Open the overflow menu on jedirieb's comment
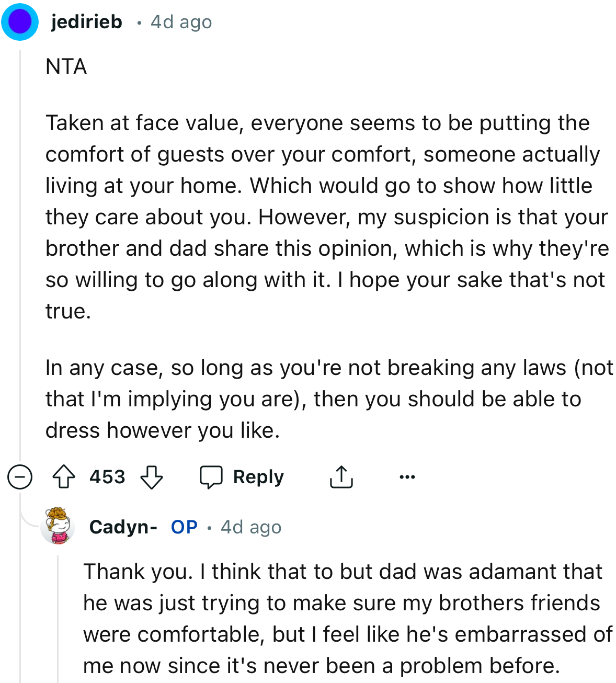Image resolution: width=616 pixels, height=683 pixels. pyautogui.click(x=407, y=476)
